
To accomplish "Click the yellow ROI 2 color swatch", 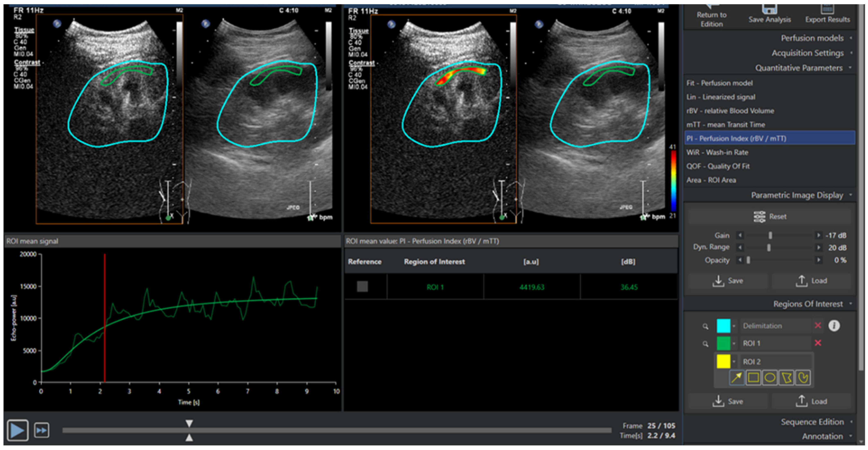I will click(724, 361).
